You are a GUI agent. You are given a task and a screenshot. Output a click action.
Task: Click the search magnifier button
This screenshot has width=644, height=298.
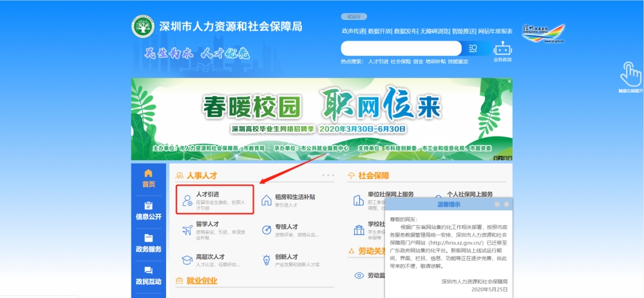click(473, 48)
